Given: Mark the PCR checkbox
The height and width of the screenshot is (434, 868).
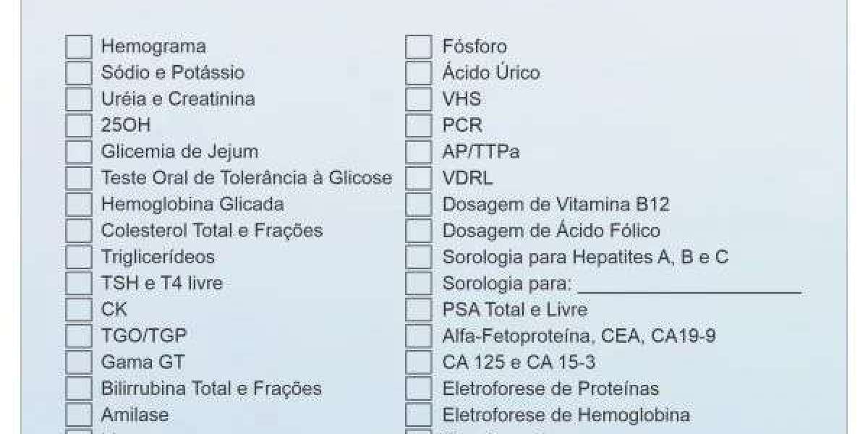Looking at the screenshot, I should [x=418, y=125].
